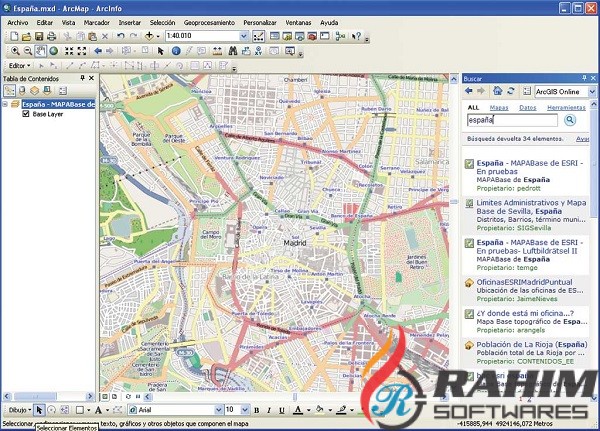Open result Limites Administrativos y Mapa Base de Sevilla
This screenshot has height=431, width=600.
(x=531, y=207)
